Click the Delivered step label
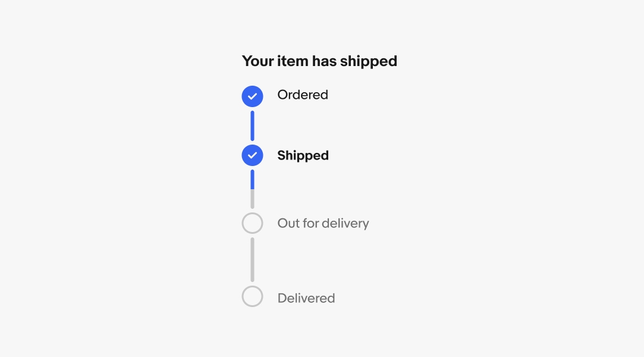 (x=306, y=298)
